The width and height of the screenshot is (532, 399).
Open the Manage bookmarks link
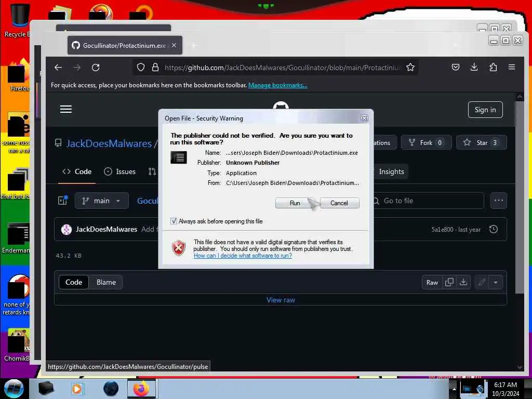277,85
